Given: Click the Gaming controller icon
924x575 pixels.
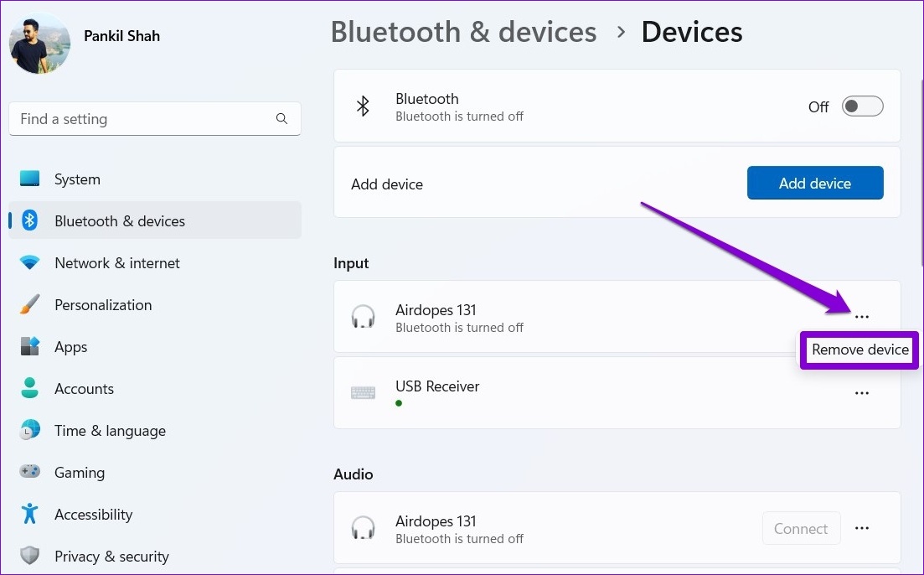Looking at the screenshot, I should (30, 473).
